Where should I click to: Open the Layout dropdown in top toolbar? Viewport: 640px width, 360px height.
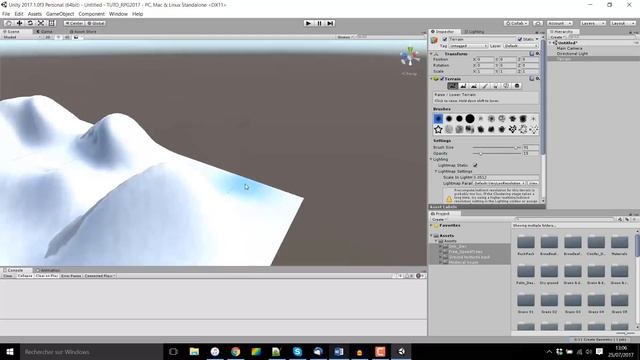coord(623,23)
